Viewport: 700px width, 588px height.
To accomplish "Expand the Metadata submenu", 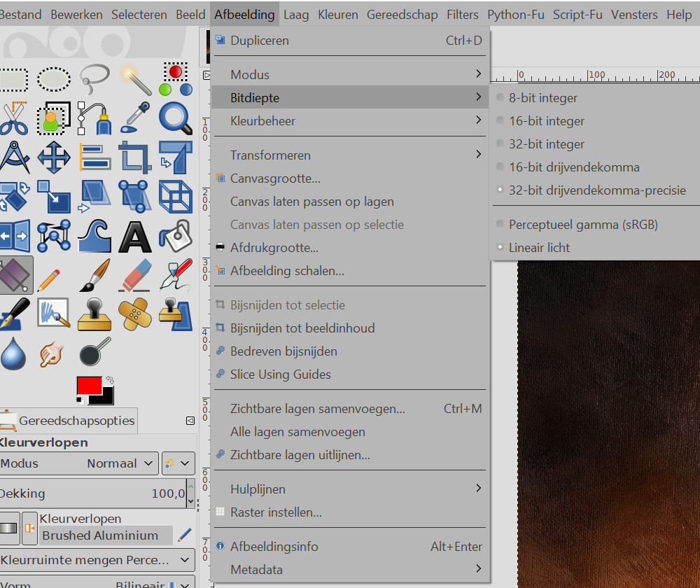I will (x=350, y=570).
